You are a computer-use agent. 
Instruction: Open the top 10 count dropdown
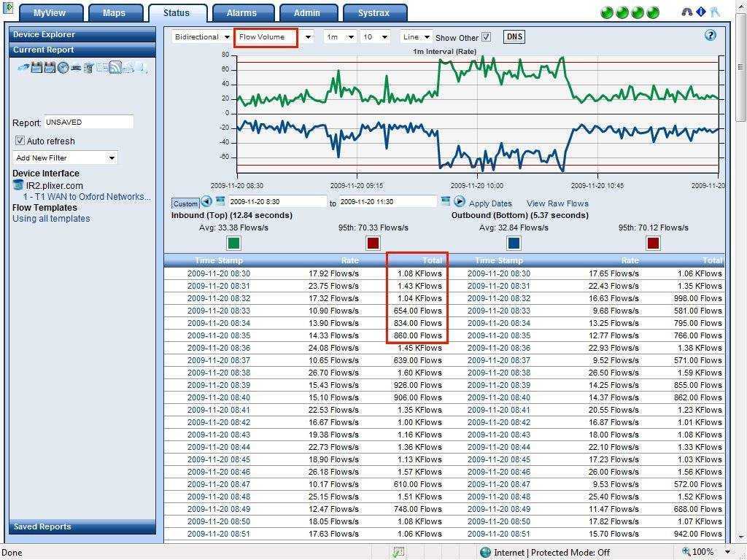[376, 36]
